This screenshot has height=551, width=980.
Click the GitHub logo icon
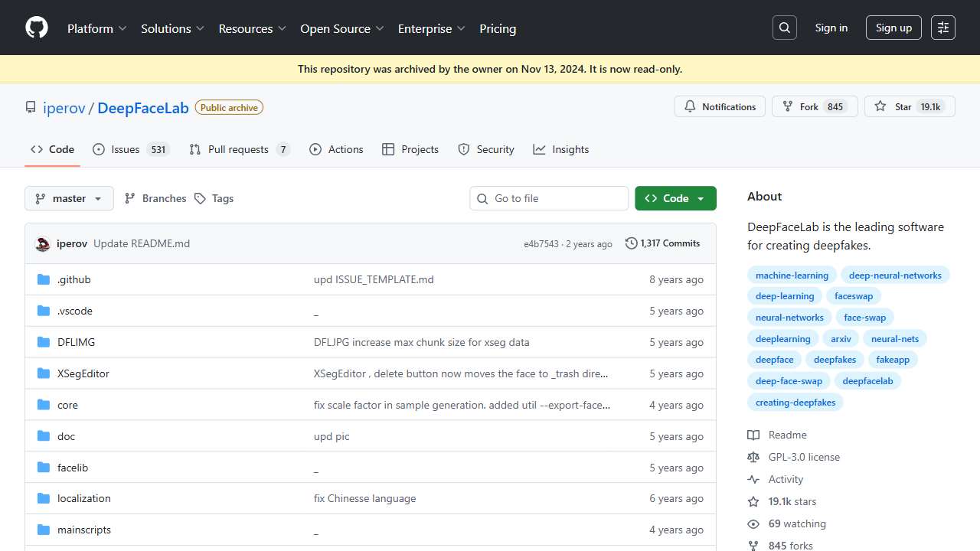tap(37, 28)
